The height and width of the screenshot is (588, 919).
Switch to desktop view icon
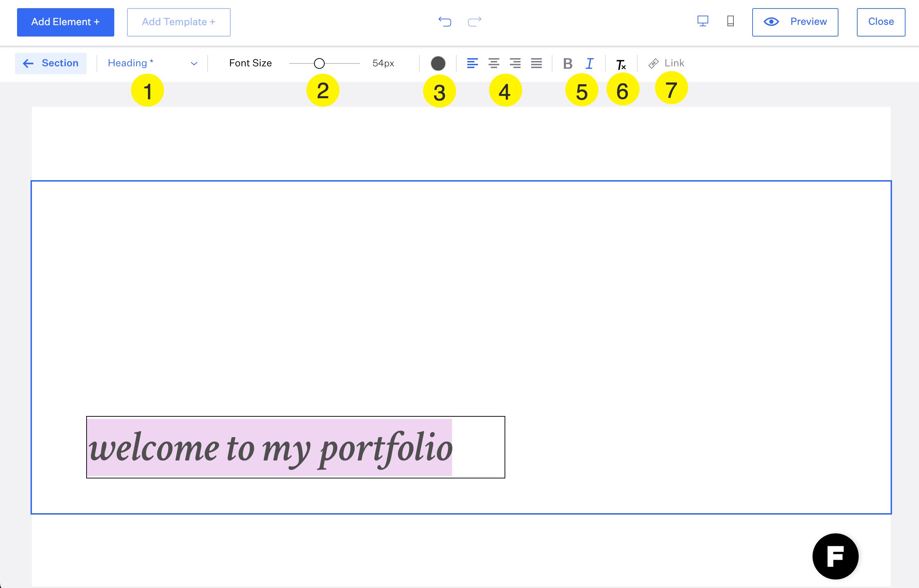click(x=703, y=21)
